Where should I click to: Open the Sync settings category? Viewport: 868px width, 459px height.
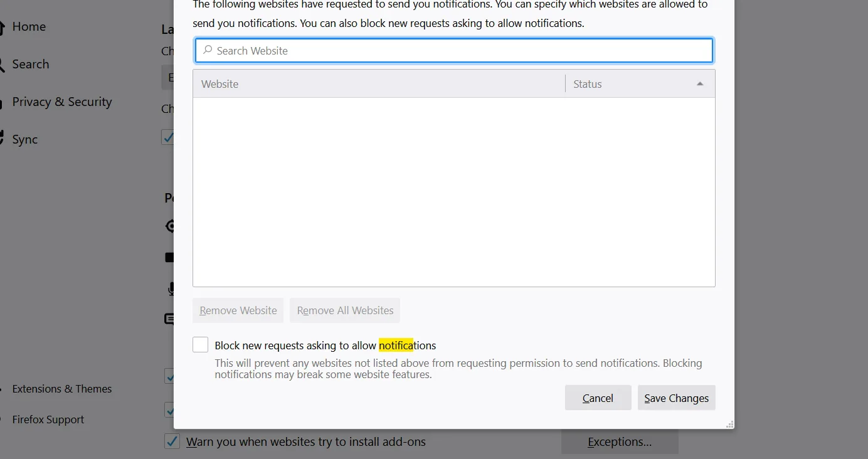coord(25,139)
